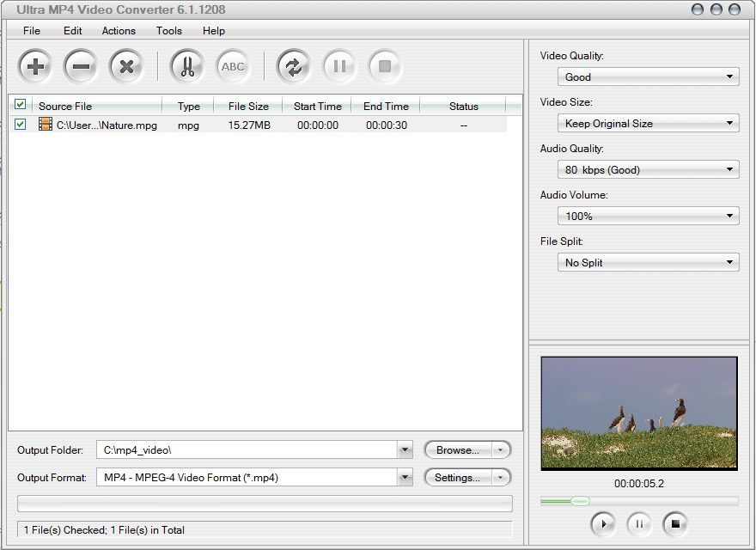Play the video in the preview player
The height and width of the screenshot is (550, 756).
tap(603, 524)
